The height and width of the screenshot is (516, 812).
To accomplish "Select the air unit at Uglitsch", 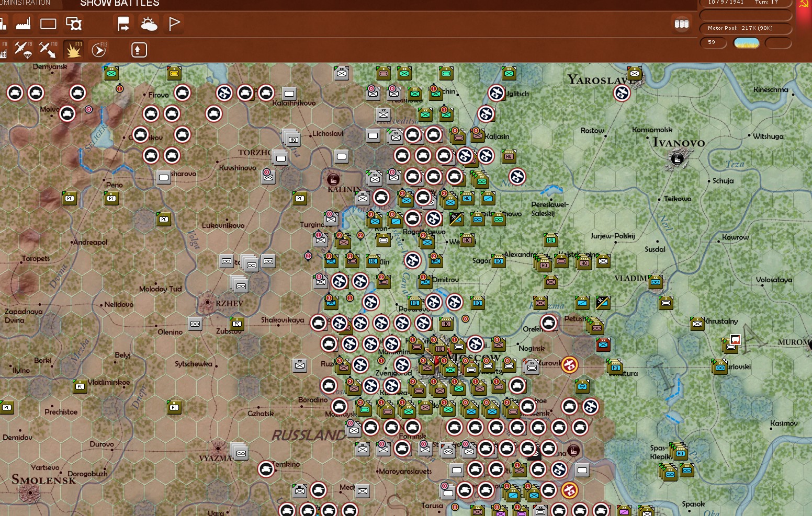I will pos(496,93).
